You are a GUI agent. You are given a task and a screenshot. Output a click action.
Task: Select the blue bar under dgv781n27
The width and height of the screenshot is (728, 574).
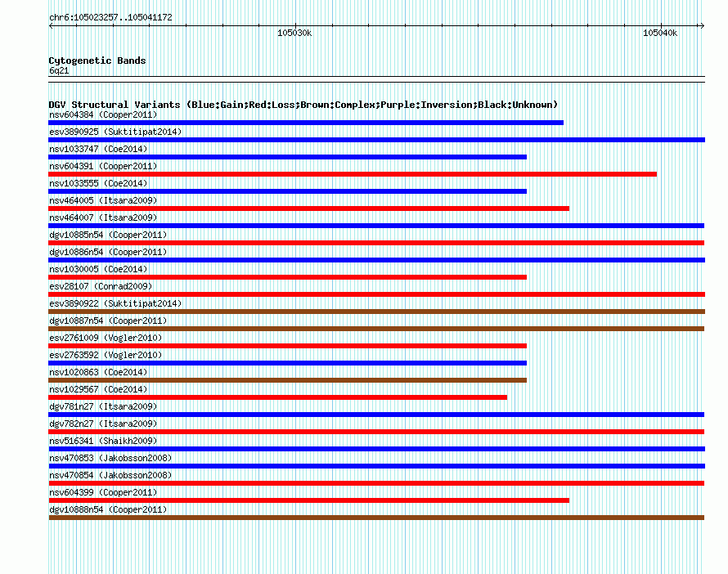pyautogui.click(x=376, y=415)
